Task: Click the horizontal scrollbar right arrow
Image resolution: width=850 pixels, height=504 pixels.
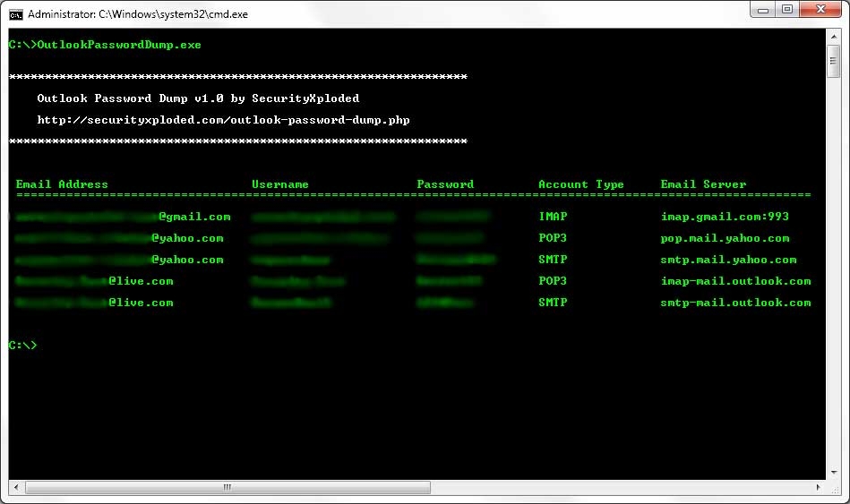Action: click(819, 487)
